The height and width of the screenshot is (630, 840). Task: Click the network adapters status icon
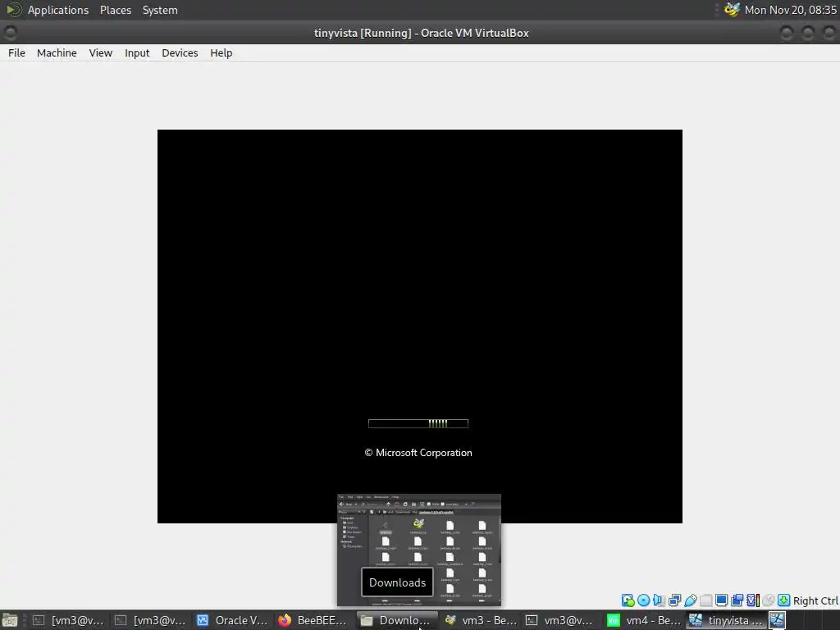[x=674, y=600]
